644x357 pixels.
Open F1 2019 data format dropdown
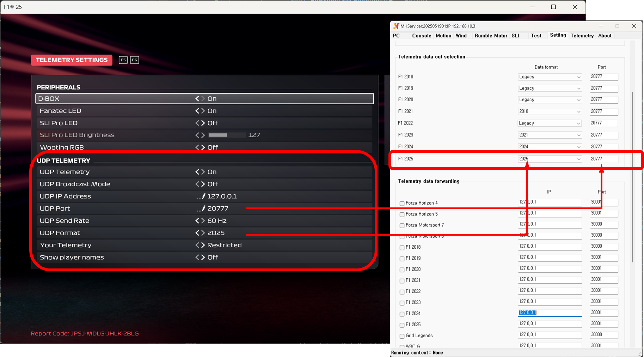click(x=550, y=89)
